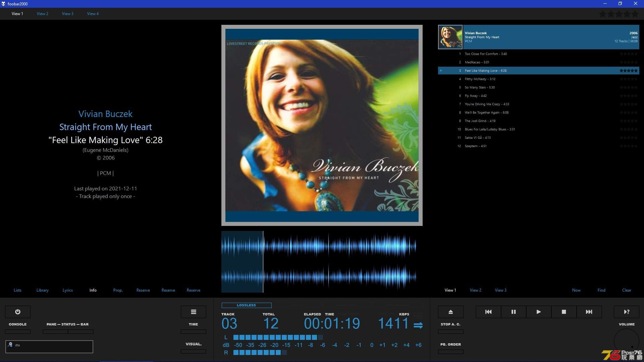Switch playlist panel to View 3
Image resolution: width=644 pixels, height=362 pixels.
click(501, 290)
